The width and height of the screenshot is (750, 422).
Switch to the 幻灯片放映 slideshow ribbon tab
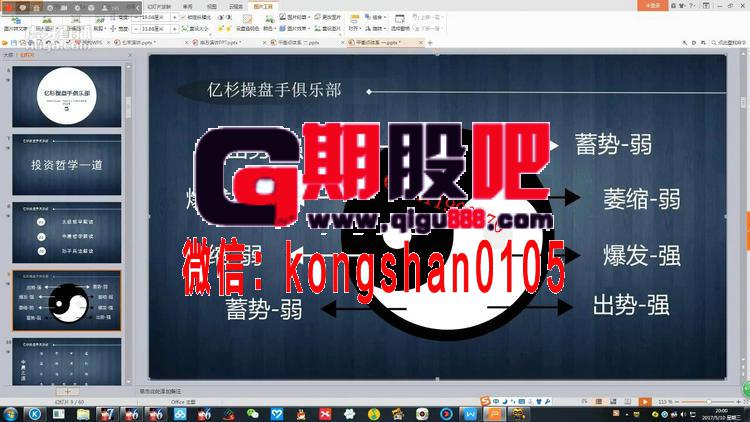[159, 7]
